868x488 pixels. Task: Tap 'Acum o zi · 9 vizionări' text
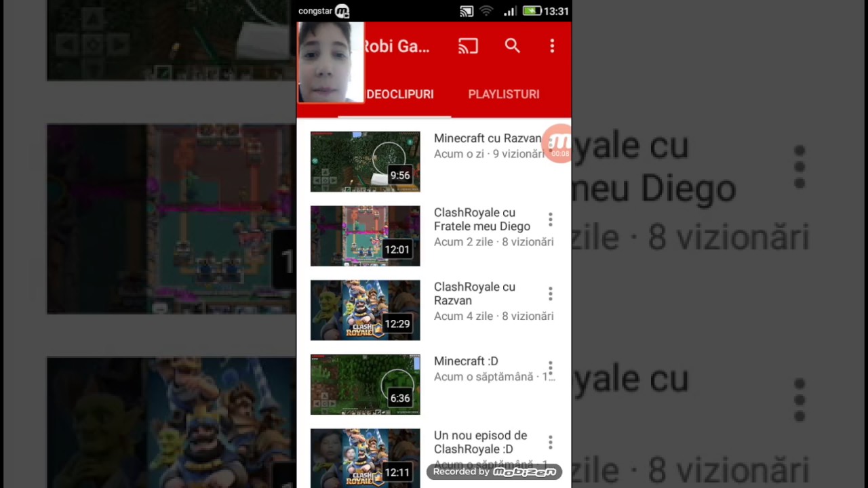pyautogui.click(x=489, y=154)
